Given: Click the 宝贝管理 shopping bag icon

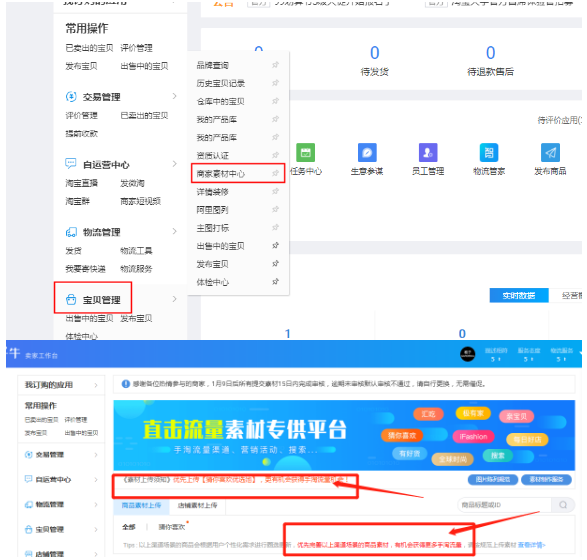Looking at the screenshot, I should click(71, 299).
